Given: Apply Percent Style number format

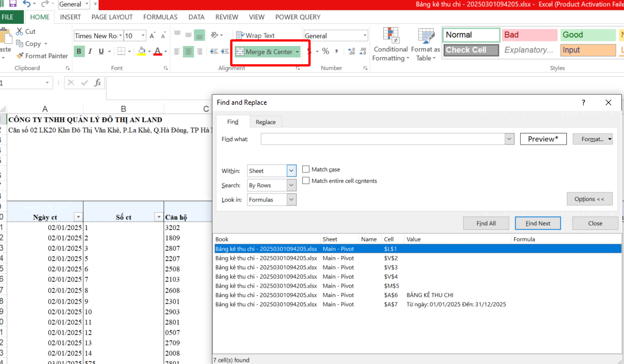Looking at the screenshot, I should (326, 52).
